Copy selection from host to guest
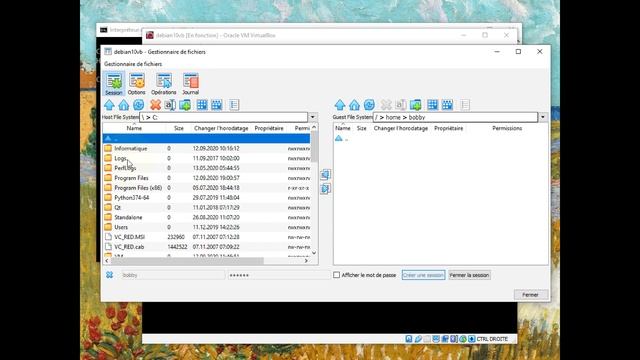This screenshot has width=640, height=360. (325, 189)
